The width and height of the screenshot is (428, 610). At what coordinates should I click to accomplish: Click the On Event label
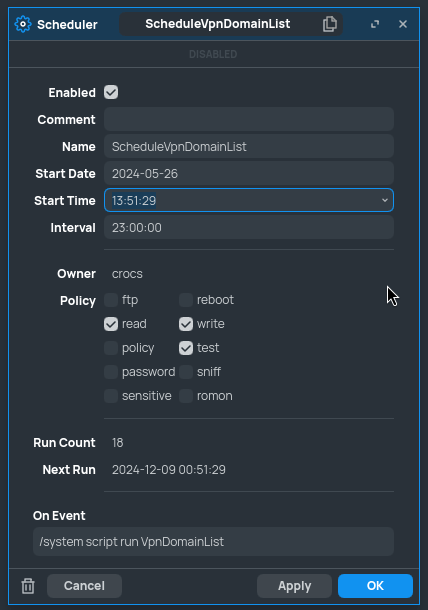(x=59, y=515)
